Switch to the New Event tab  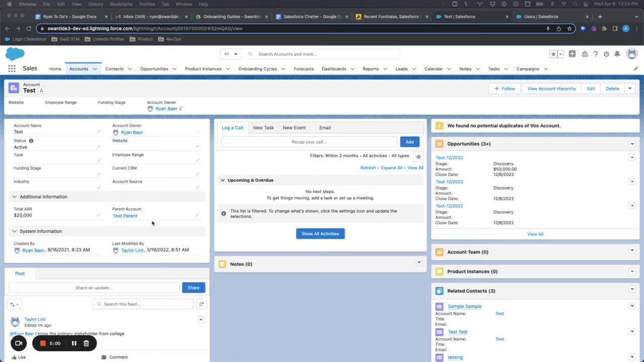point(294,128)
